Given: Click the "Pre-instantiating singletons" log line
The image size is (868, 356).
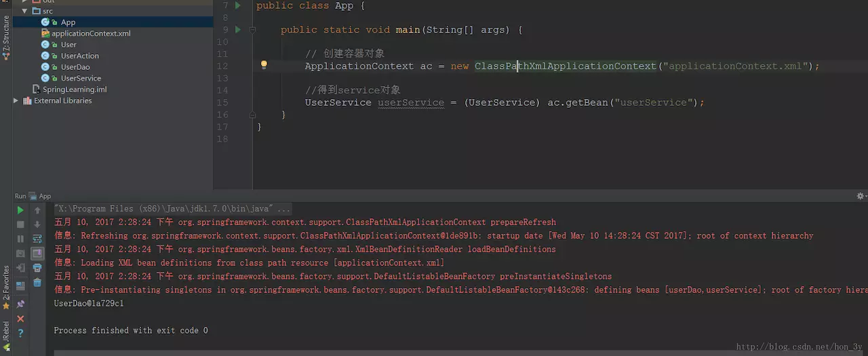Looking at the screenshot, I should click(461, 290).
